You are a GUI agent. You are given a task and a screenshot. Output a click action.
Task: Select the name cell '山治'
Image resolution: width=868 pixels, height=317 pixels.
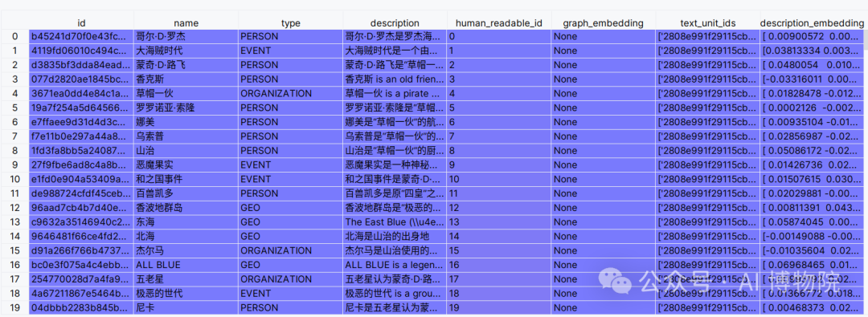click(x=186, y=150)
